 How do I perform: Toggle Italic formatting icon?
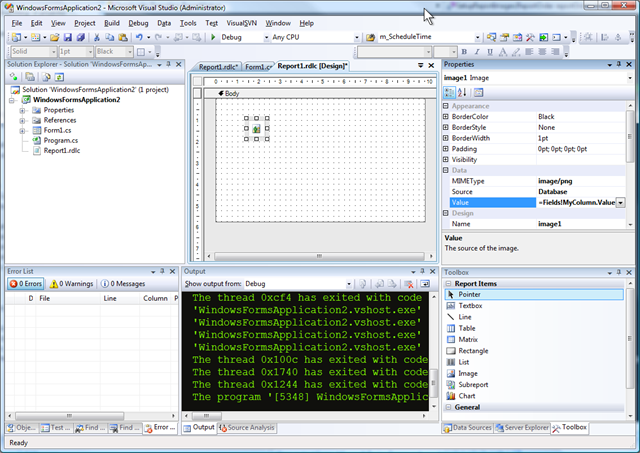coord(477,52)
